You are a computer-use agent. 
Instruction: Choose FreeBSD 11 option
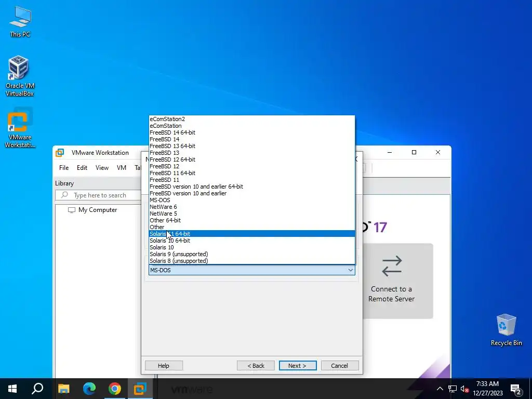click(252, 180)
